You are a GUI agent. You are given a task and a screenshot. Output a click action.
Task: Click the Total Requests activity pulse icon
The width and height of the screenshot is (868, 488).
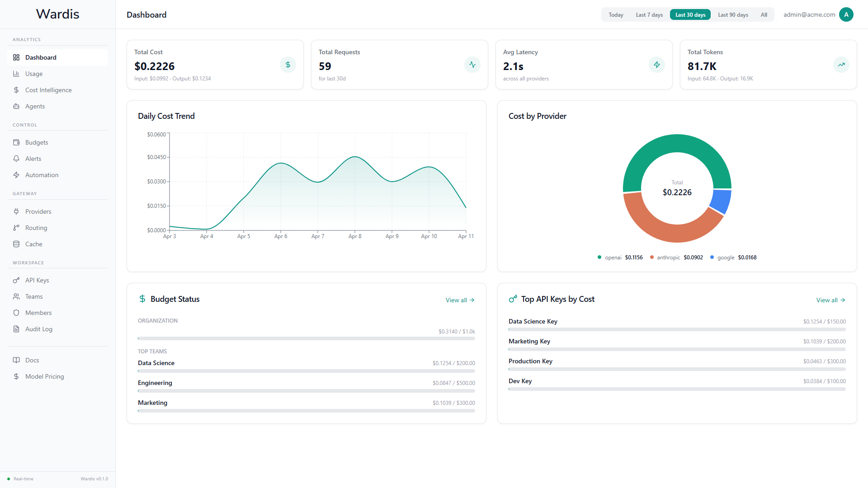tap(472, 65)
